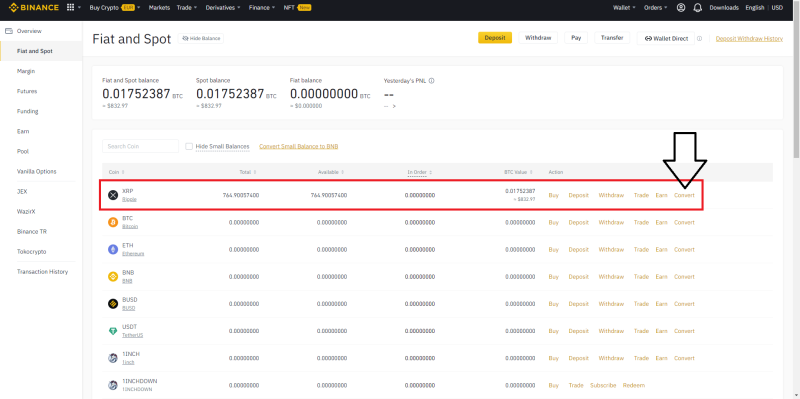Click the Pay button
This screenshot has height=399, width=800.
[x=576, y=38]
